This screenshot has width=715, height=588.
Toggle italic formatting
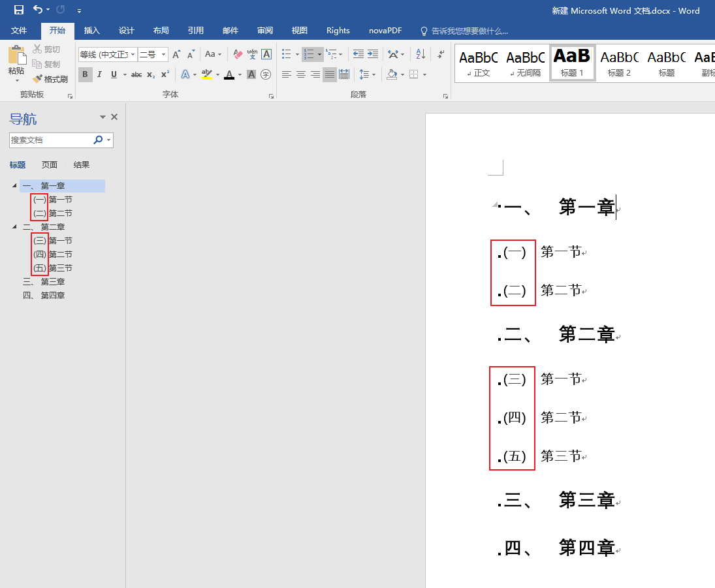99,74
